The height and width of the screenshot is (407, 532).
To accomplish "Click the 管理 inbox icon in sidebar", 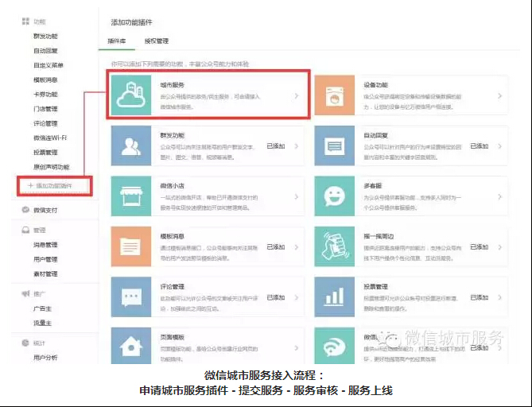I will pos(25,231).
